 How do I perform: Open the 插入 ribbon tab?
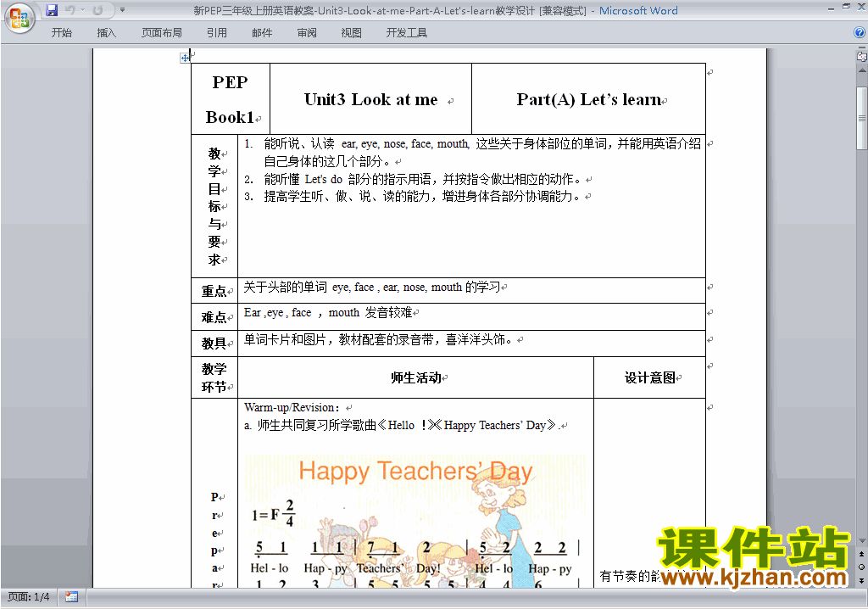106,33
